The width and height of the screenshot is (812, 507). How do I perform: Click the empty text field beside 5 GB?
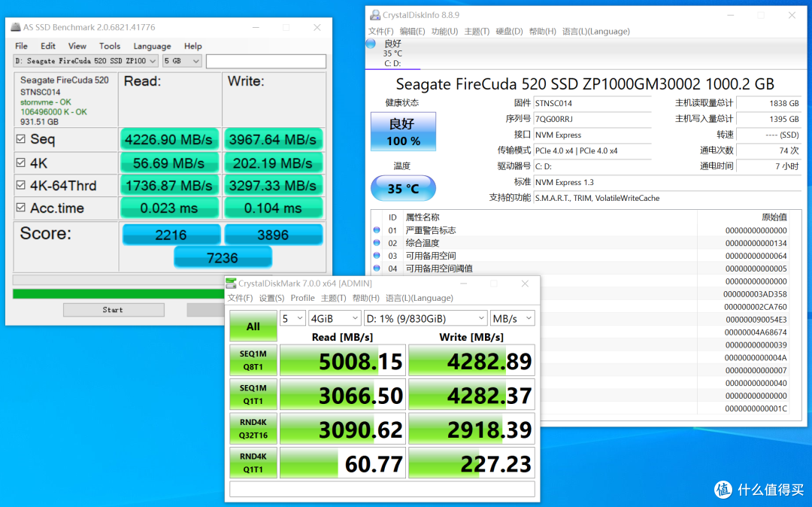[x=266, y=62]
